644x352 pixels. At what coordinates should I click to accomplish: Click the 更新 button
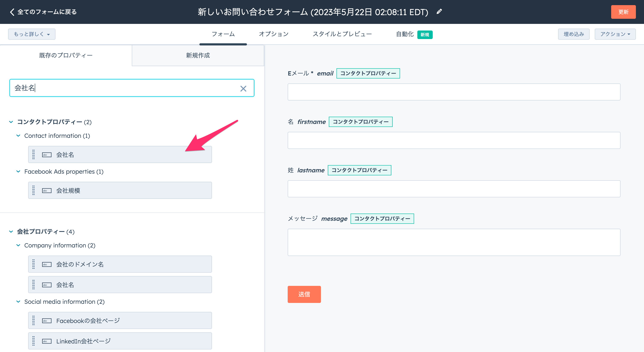coord(623,12)
